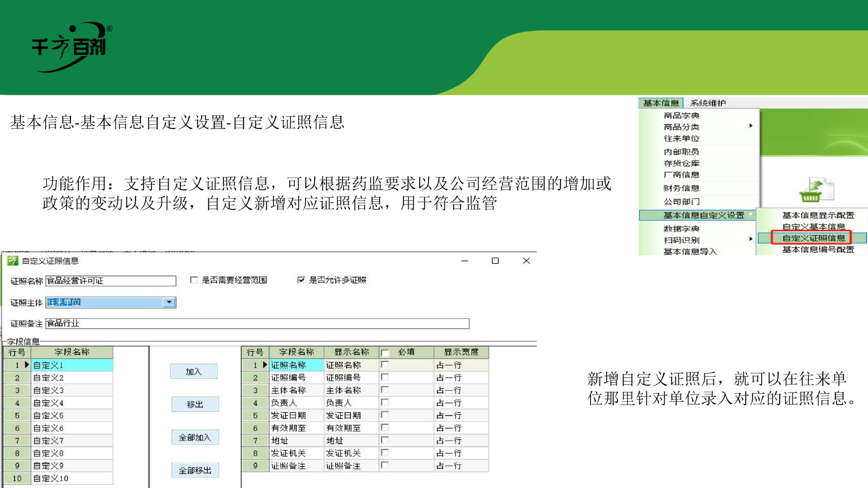Open the 基本信息 menu

click(660, 103)
